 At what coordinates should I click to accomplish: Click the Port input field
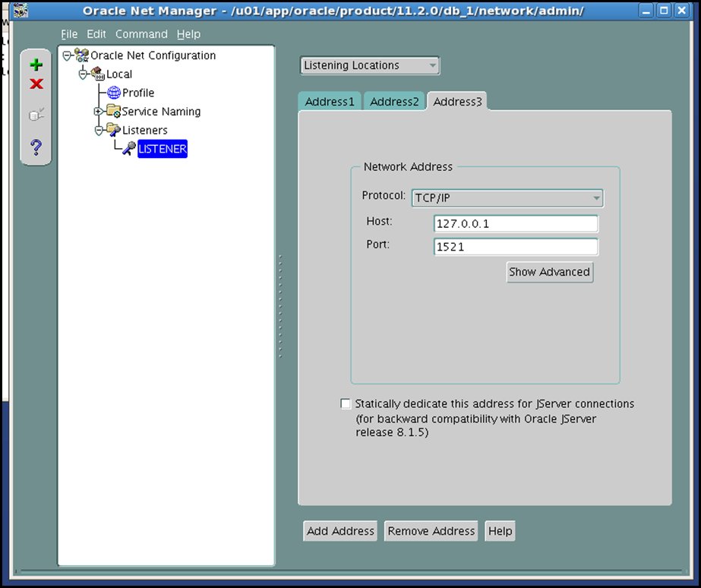tap(516, 247)
